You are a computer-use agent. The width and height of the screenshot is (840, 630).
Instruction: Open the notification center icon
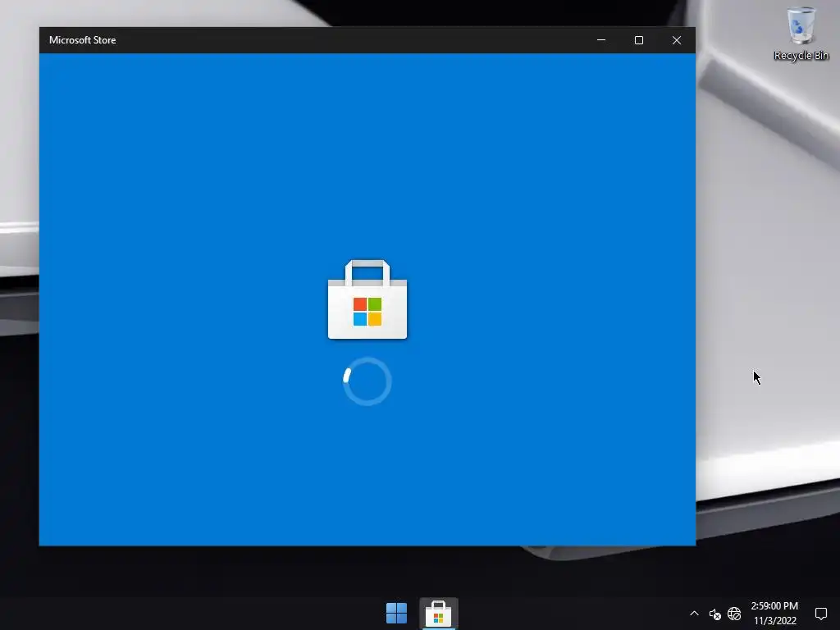point(820,614)
